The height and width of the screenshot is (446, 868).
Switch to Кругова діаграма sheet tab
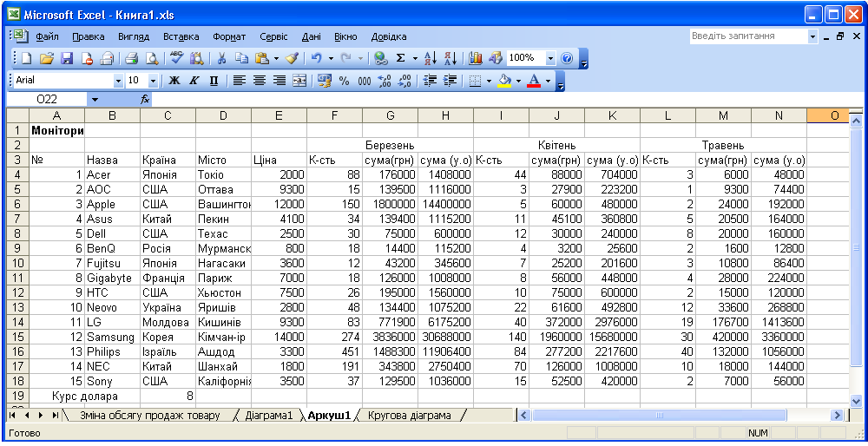tap(409, 415)
